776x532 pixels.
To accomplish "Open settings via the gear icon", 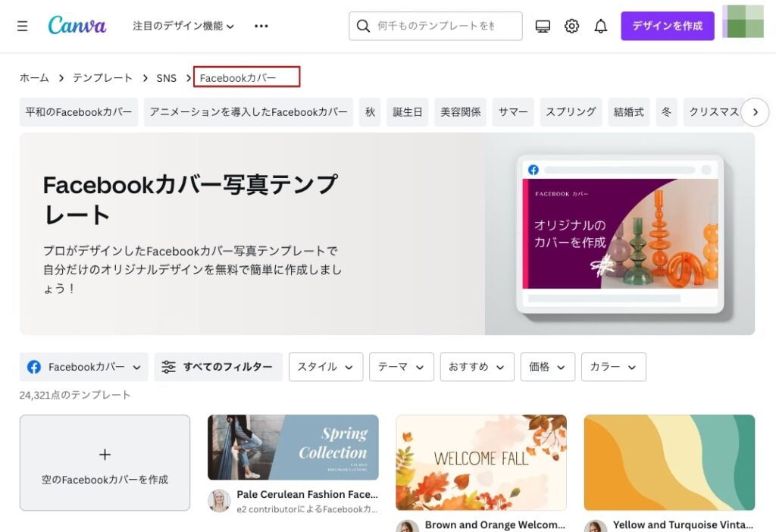I will tap(572, 27).
